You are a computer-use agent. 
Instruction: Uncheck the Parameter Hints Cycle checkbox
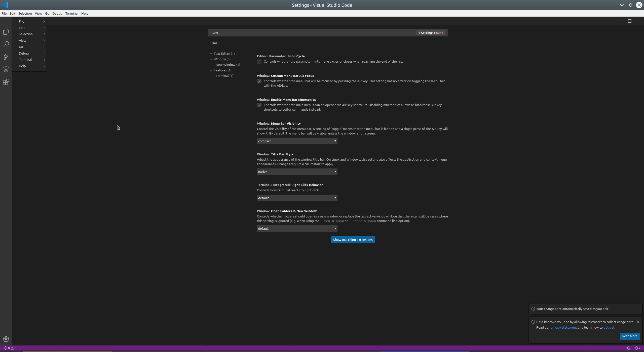(x=259, y=61)
